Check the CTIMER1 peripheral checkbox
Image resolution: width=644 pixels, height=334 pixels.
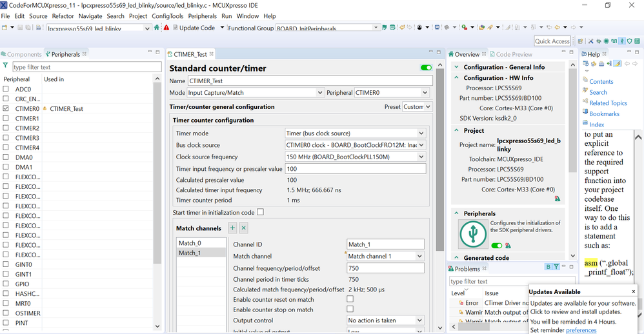click(x=6, y=118)
